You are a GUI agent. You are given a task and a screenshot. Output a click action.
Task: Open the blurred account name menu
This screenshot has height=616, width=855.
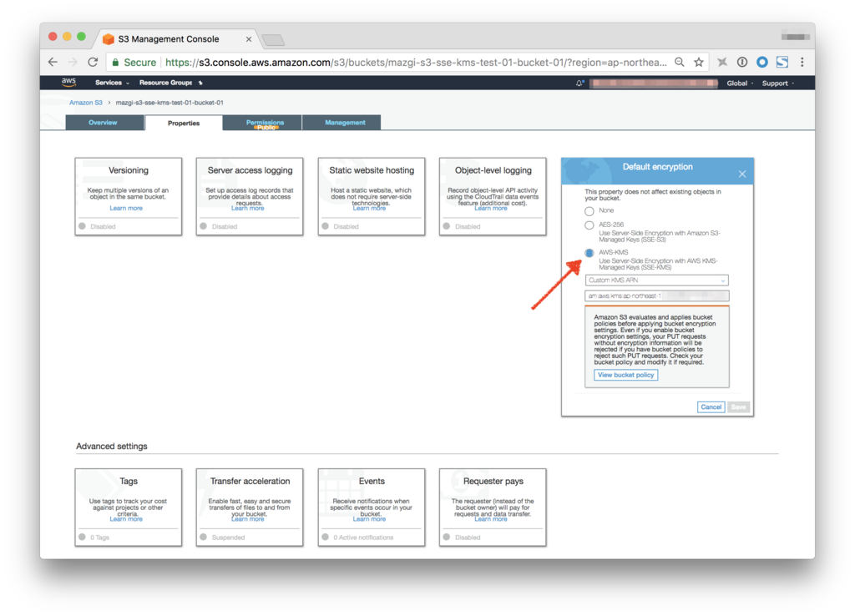click(655, 83)
